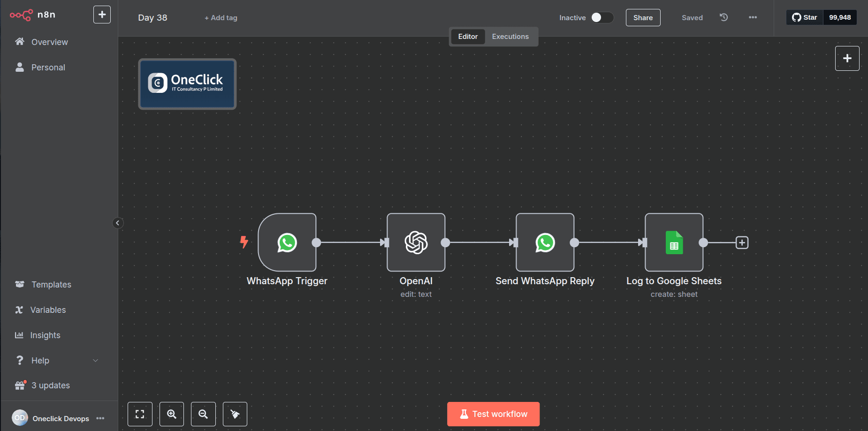Screen dimensions: 868x431
Task: Click the Send WhatsApp Reply output connector dot
Action: coord(574,242)
